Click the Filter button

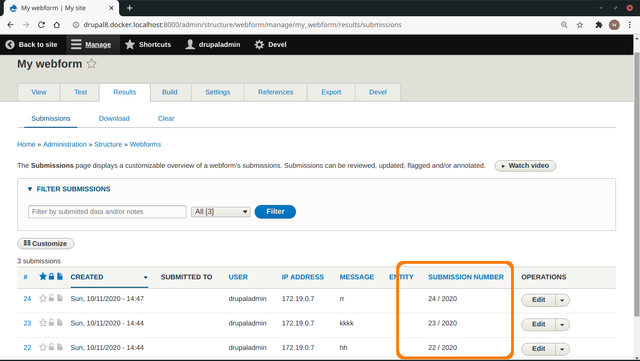(275, 212)
